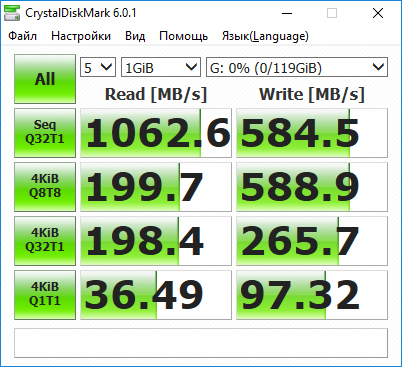Click the CrystalDiskMark app icon in title bar
The height and width of the screenshot is (367, 402).
(x=12, y=13)
